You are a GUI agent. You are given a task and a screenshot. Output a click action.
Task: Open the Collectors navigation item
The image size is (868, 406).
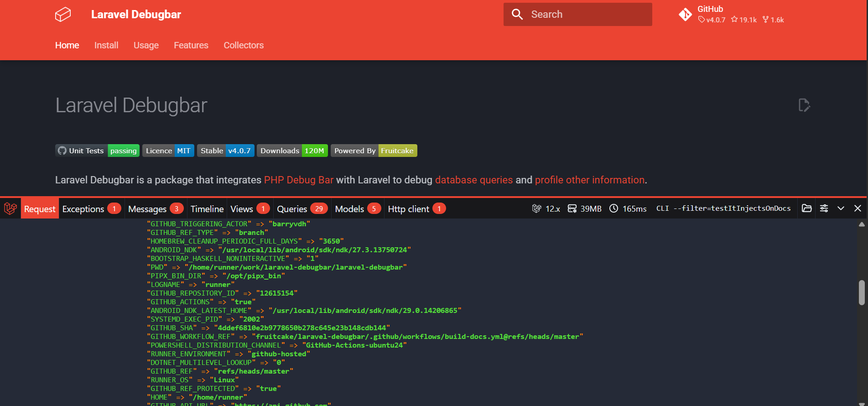(244, 45)
